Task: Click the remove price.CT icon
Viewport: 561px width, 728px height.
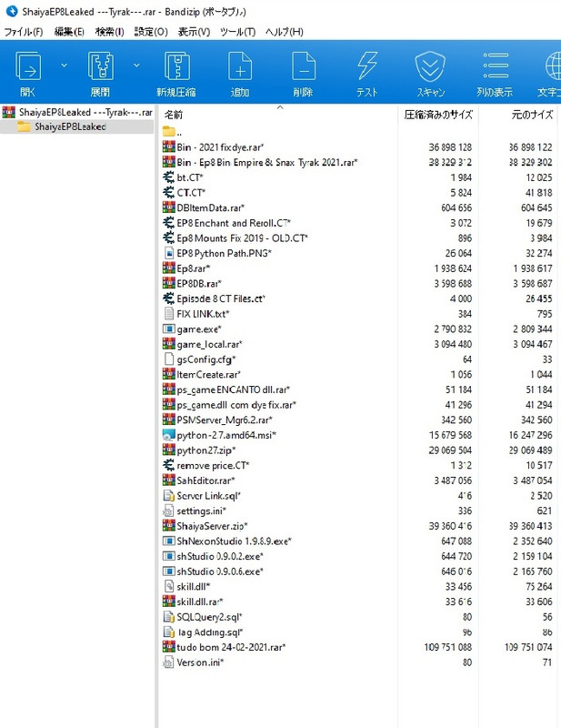Action: 169,465
